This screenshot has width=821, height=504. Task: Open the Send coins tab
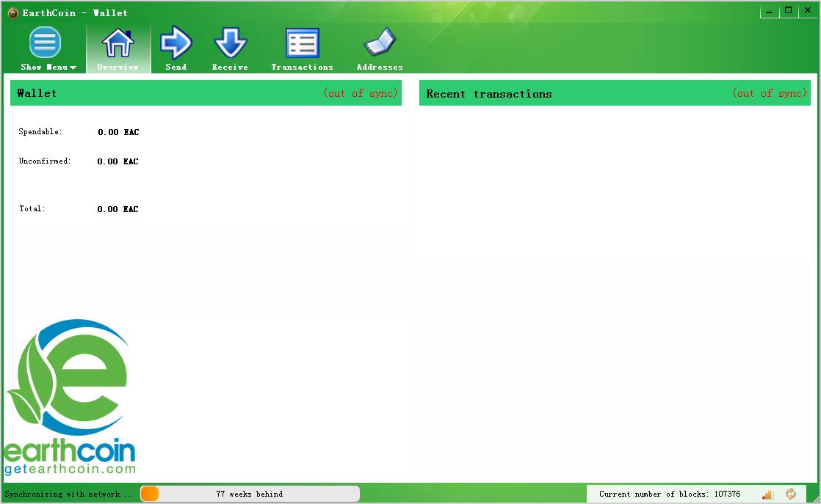pos(176,48)
